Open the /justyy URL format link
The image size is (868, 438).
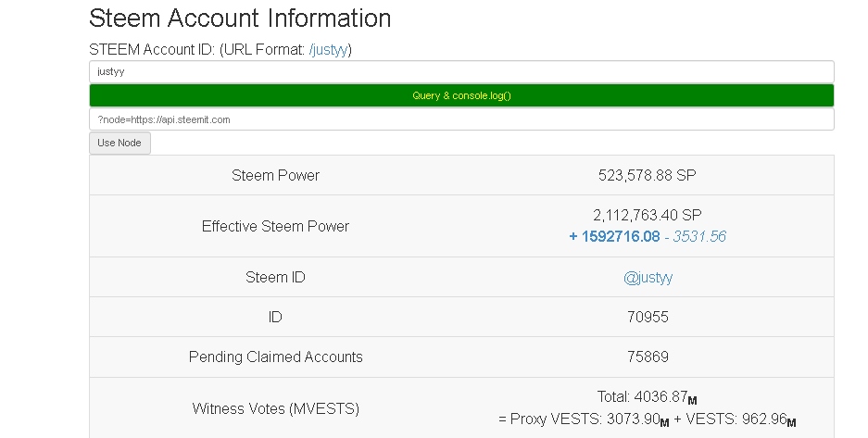[329, 50]
